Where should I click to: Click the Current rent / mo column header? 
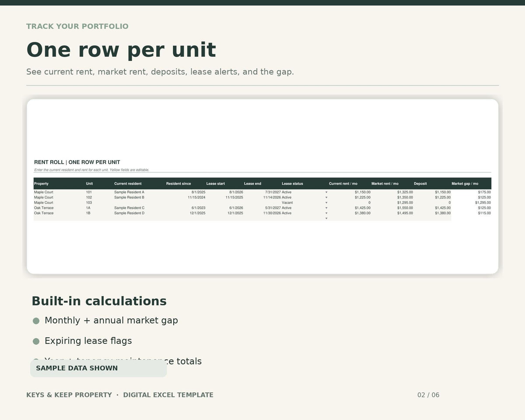point(343,184)
